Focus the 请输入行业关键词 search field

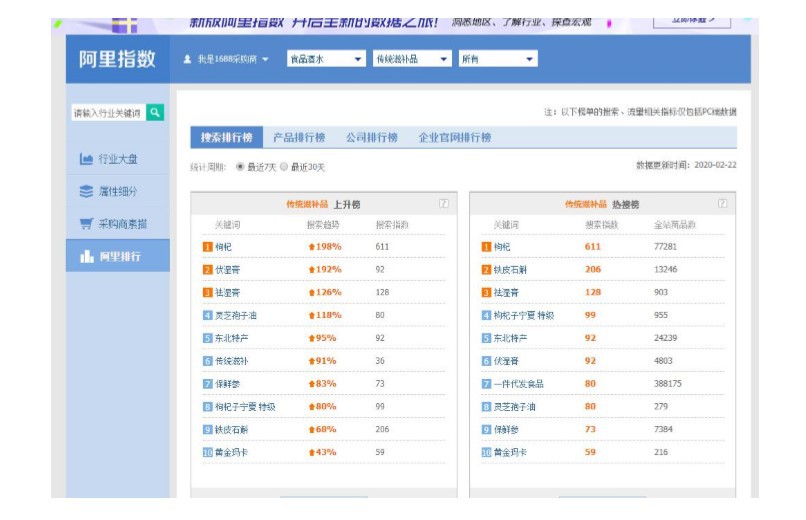pyautogui.click(x=108, y=113)
